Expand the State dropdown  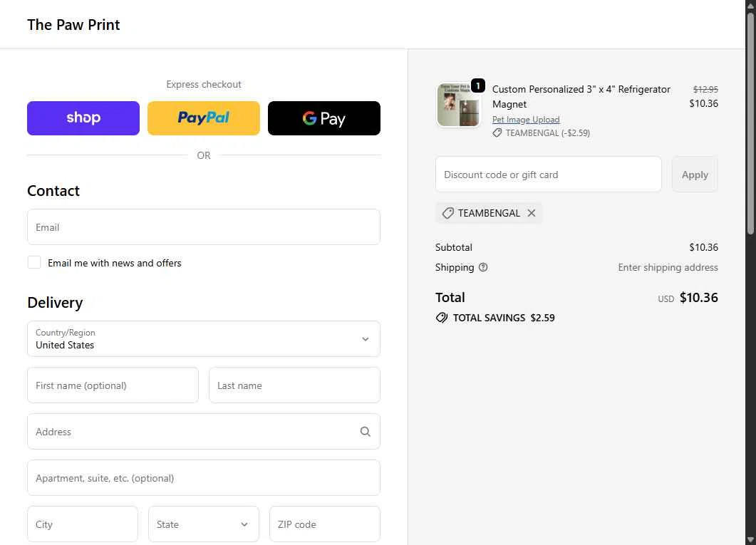pos(204,524)
